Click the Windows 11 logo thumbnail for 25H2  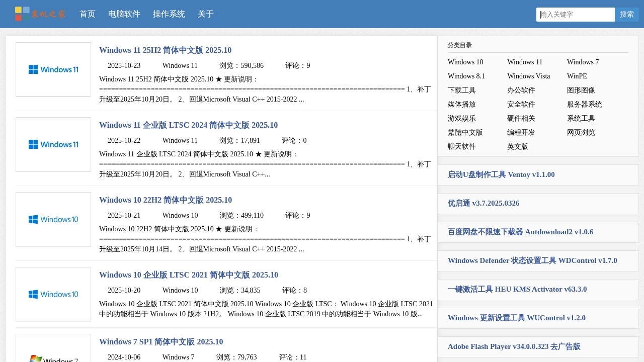click(53, 69)
